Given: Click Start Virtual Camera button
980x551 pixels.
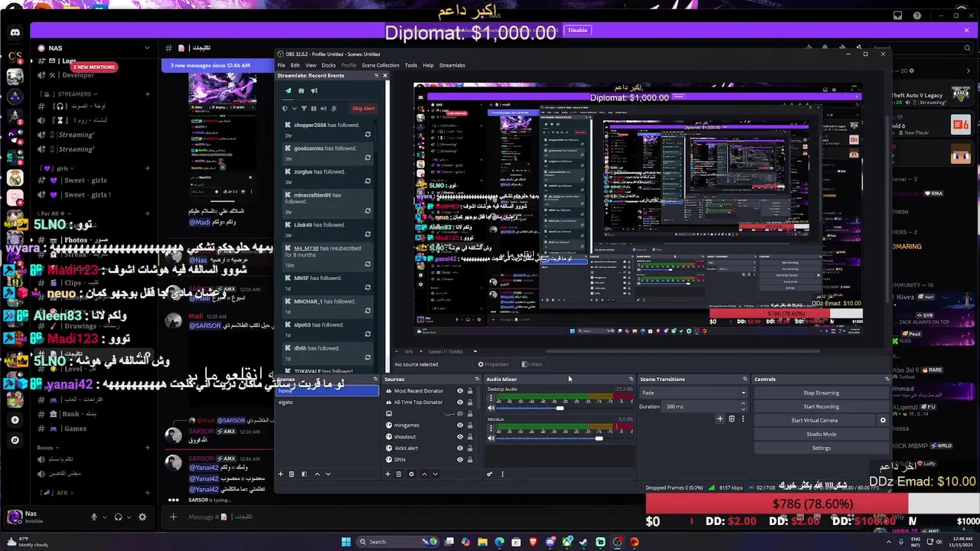Looking at the screenshot, I should click(814, 420).
